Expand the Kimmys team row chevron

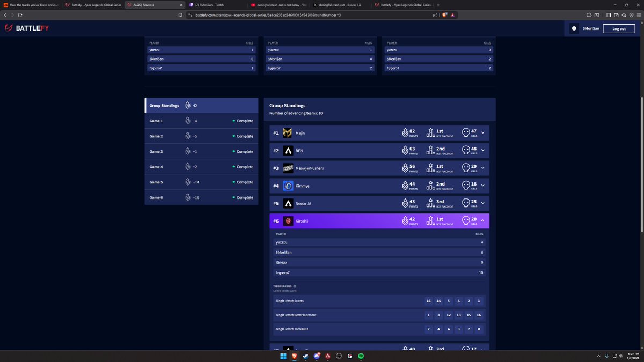coord(482,186)
